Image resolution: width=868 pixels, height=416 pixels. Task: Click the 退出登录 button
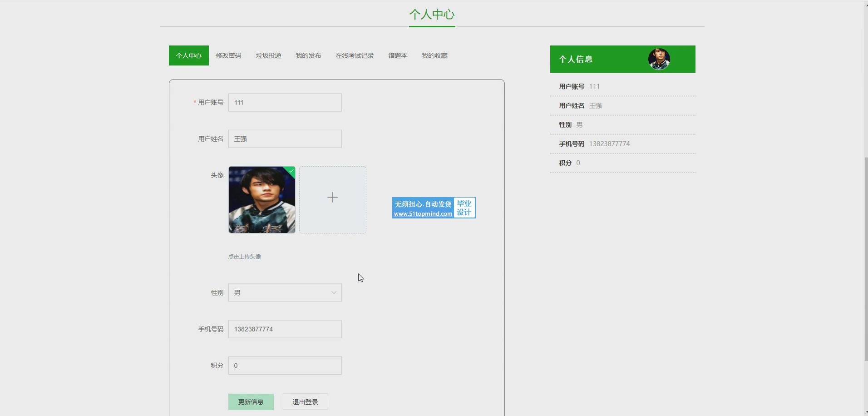pos(306,402)
